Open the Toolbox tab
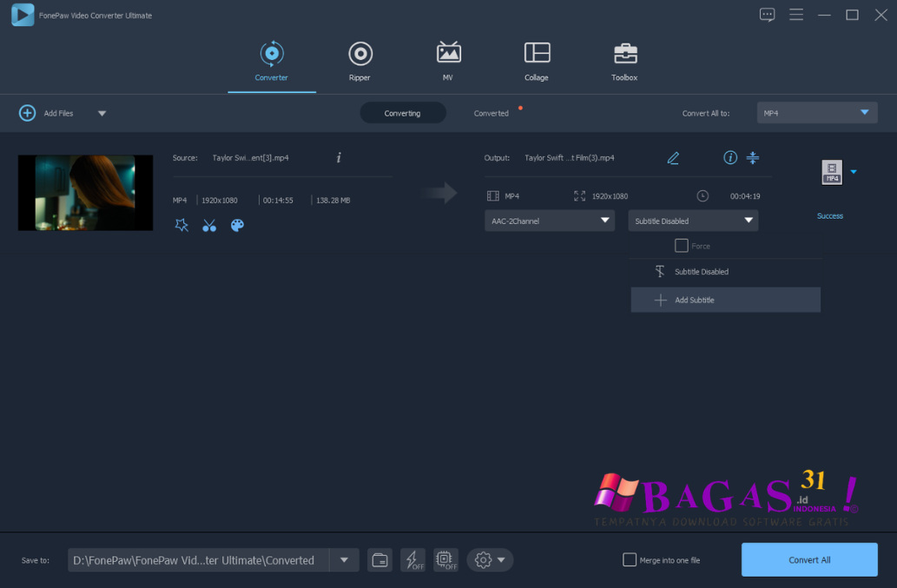Image resolution: width=897 pixels, height=588 pixels. (x=624, y=61)
